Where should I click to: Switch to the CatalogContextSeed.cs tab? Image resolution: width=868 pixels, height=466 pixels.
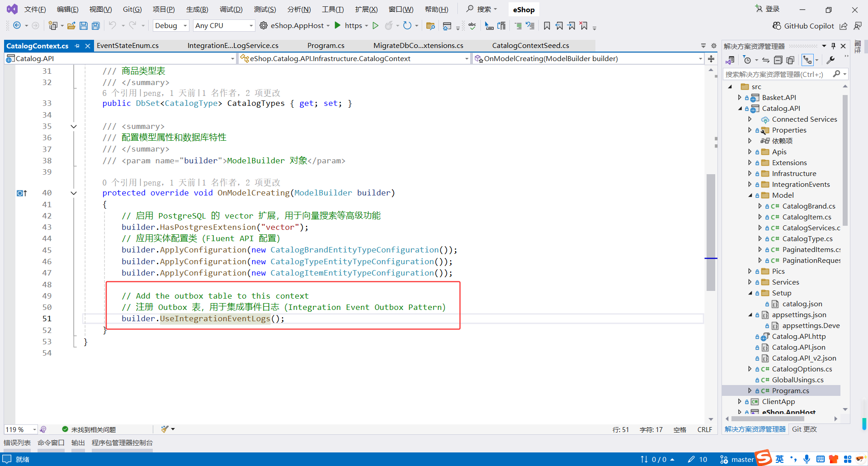coord(530,45)
